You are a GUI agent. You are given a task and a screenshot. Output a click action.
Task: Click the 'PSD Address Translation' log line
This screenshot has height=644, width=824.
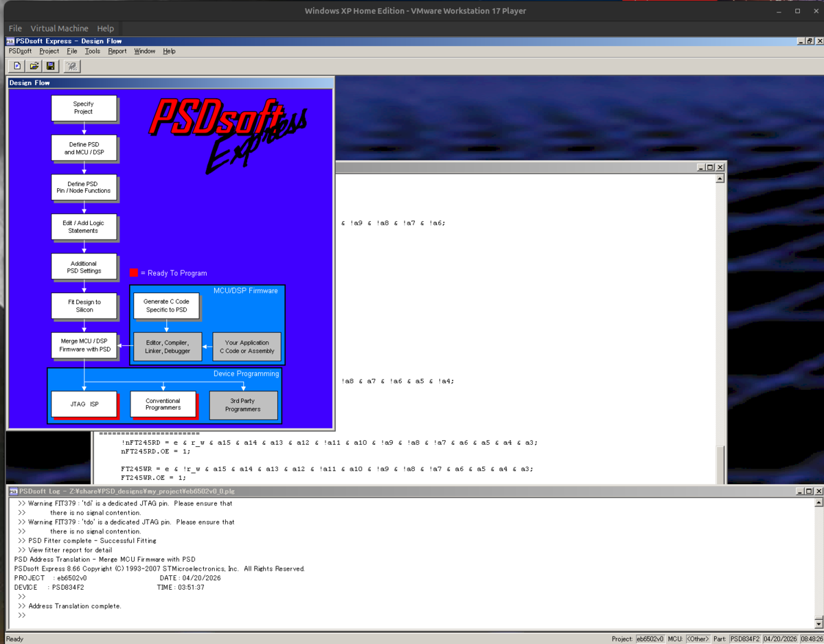(x=104, y=560)
